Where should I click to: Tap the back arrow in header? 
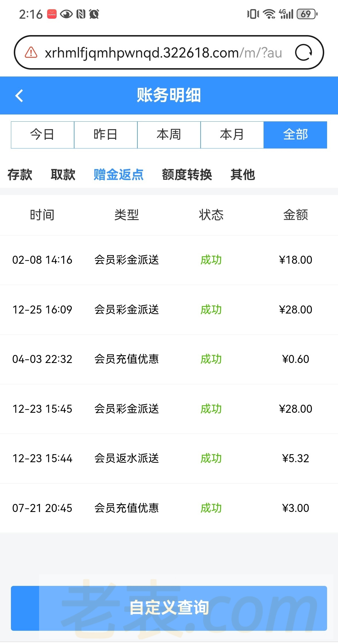pyautogui.click(x=19, y=95)
